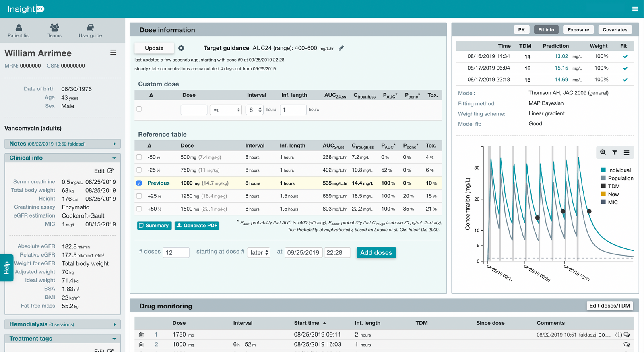Select the +50% 1500 mg dose checkbox

139,209
